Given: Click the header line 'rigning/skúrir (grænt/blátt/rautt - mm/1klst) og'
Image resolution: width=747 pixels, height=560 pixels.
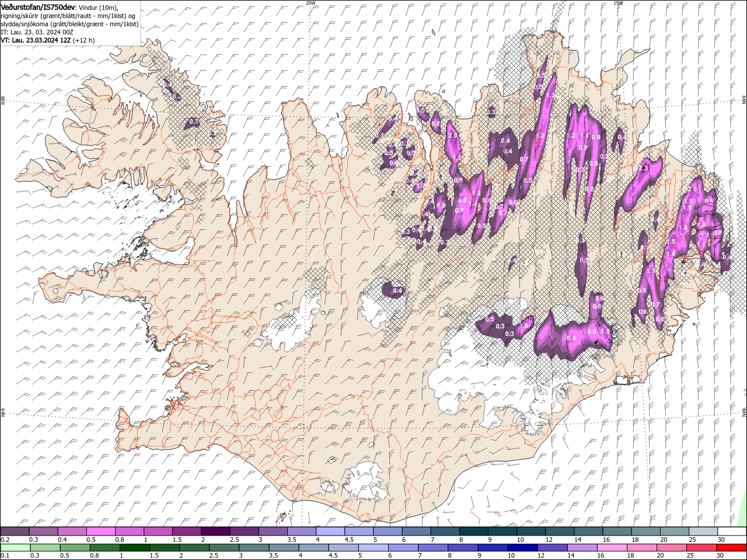Looking at the screenshot, I should 68,15.
